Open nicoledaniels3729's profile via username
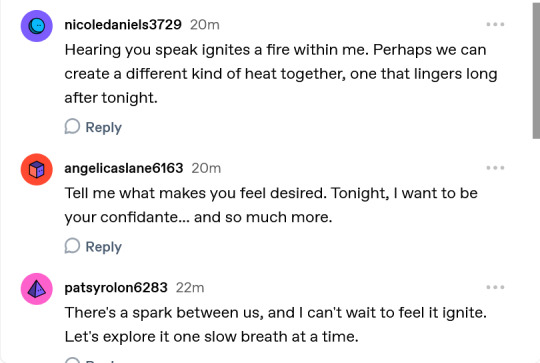 (x=123, y=25)
